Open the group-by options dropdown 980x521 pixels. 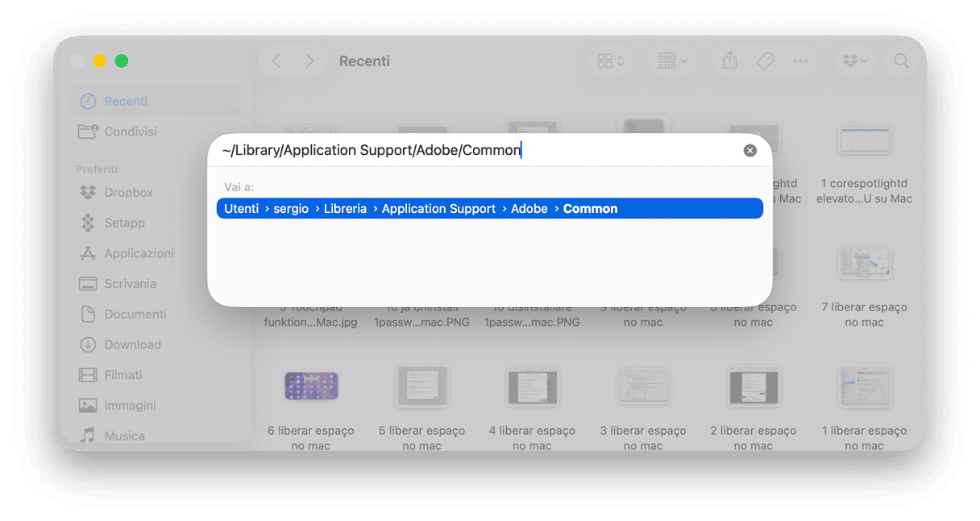(x=672, y=61)
